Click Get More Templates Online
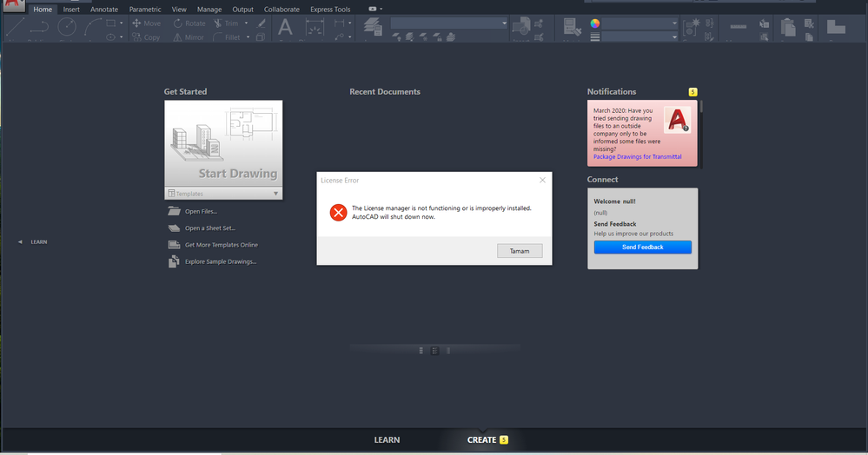This screenshot has height=455, width=868. [222, 245]
